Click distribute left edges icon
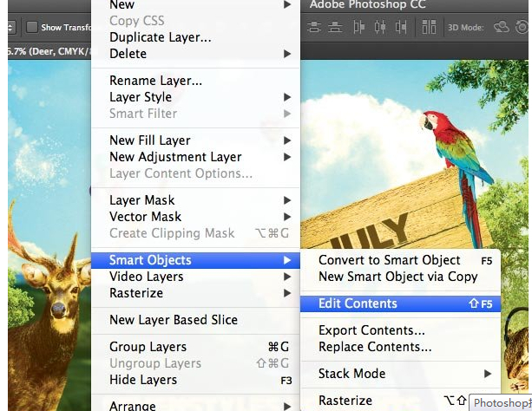This screenshot has width=532, height=411. point(359,27)
